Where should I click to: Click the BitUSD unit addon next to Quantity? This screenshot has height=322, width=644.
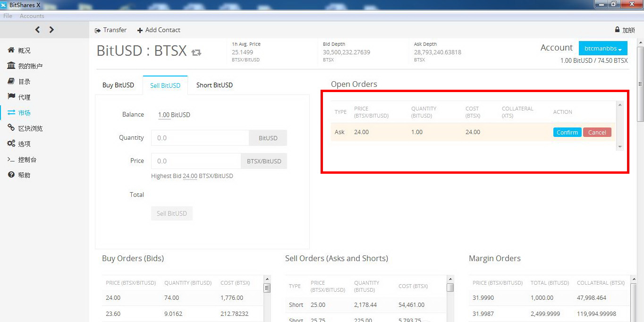(x=268, y=138)
